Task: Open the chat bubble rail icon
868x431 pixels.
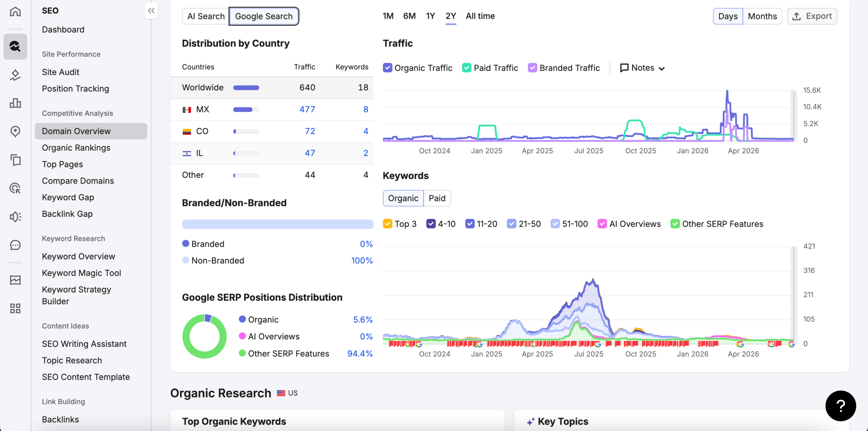Action: (x=15, y=245)
